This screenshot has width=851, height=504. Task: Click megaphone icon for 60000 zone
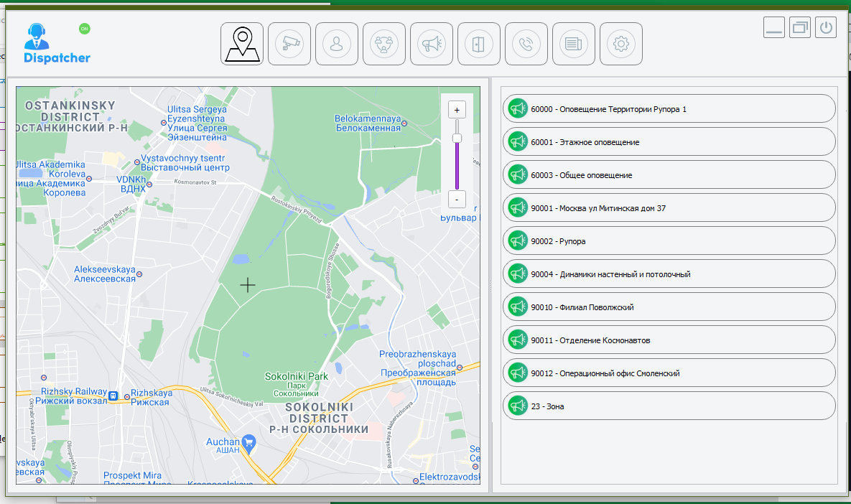click(518, 108)
